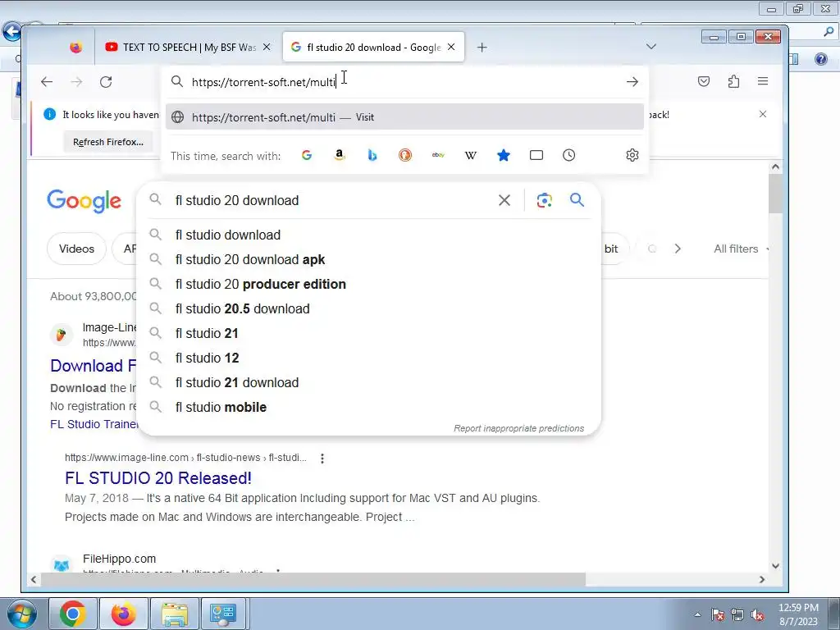This screenshot has width=840, height=630.
Task: Open Action Center flag tray icon
Action: pyautogui.click(x=718, y=614)
